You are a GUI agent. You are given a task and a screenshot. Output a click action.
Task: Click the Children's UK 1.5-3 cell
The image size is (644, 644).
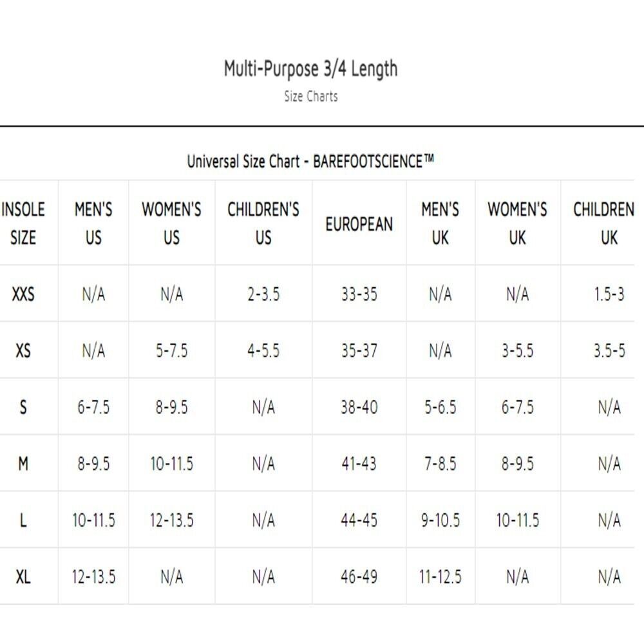(609, 294)
